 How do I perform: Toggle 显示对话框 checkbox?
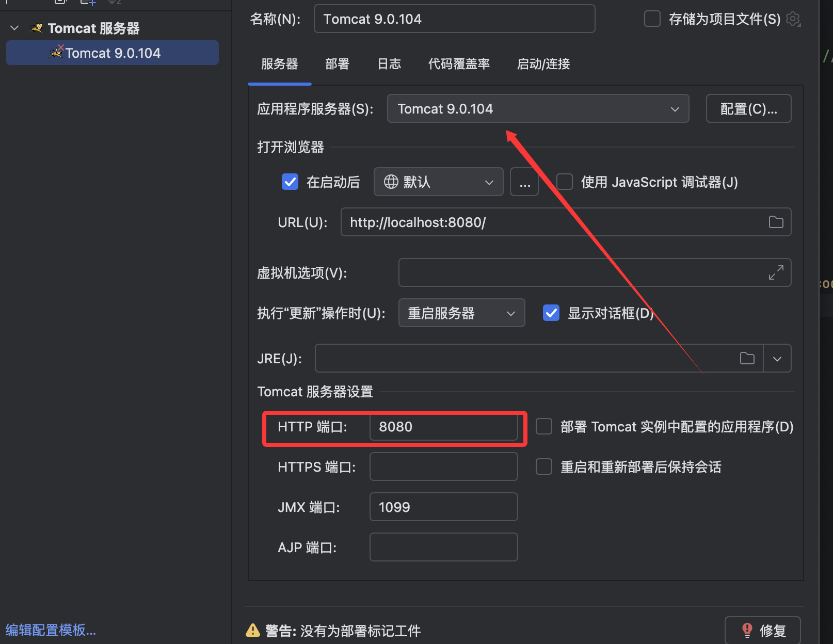[551, 313]
